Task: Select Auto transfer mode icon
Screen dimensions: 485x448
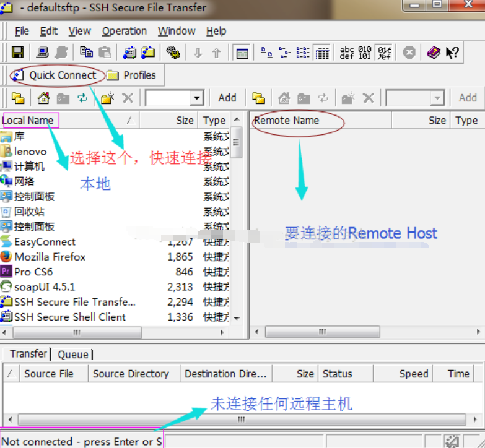Action: point(385,53)
